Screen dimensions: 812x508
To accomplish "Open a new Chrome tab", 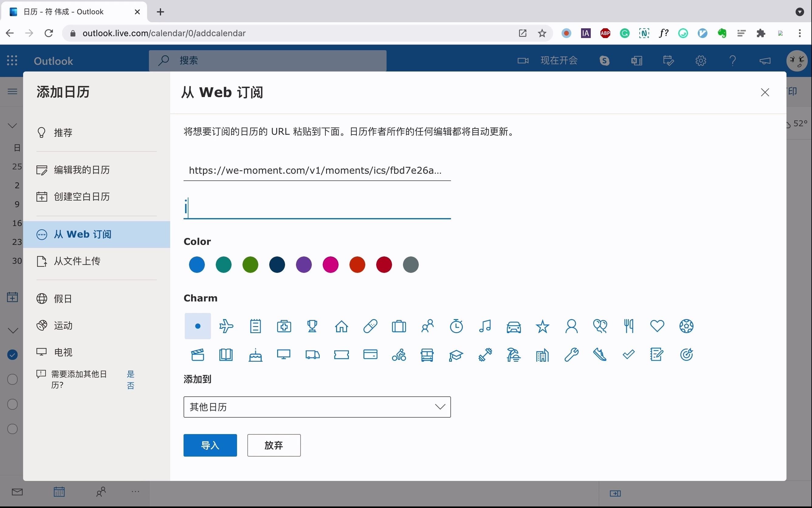I will (x=160, y=12).
